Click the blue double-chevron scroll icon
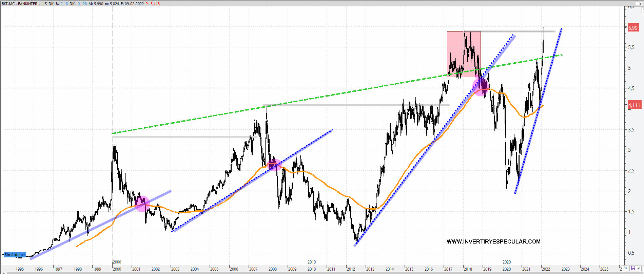 626,268
